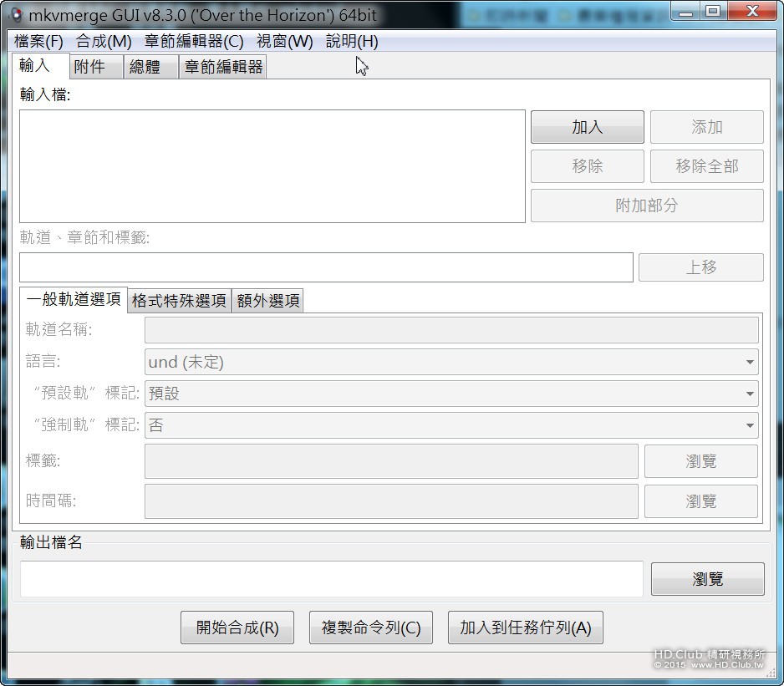784x686 pixels.
Task: Click the 上移 button
Action: 701,267
